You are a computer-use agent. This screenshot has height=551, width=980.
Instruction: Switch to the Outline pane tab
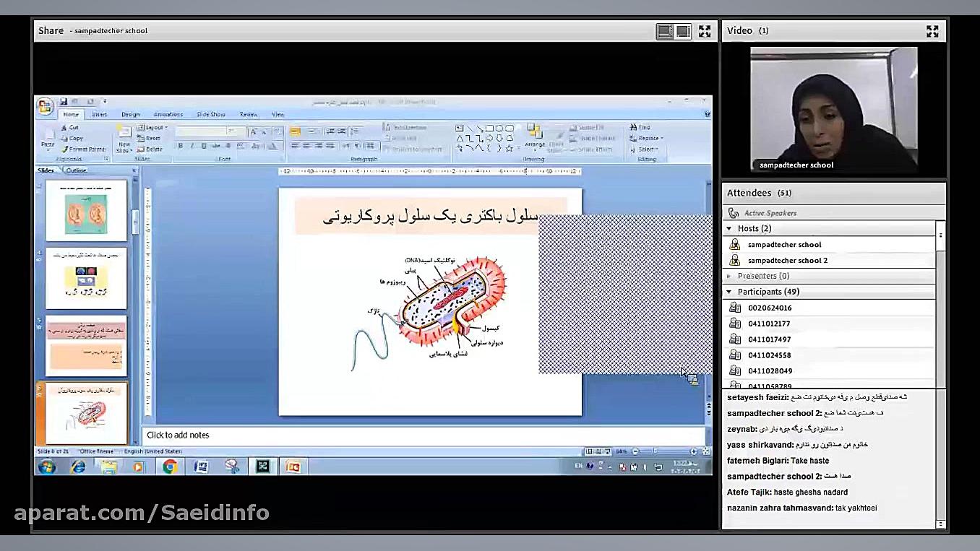tap(76, 170)
